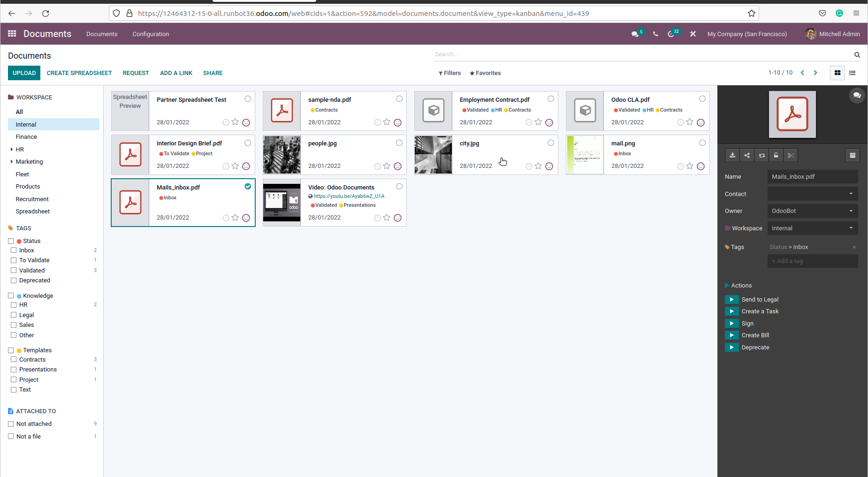Open the Configuration menu
The height and width of the screenshot is (477, 868).
click(x=151, y=34)
